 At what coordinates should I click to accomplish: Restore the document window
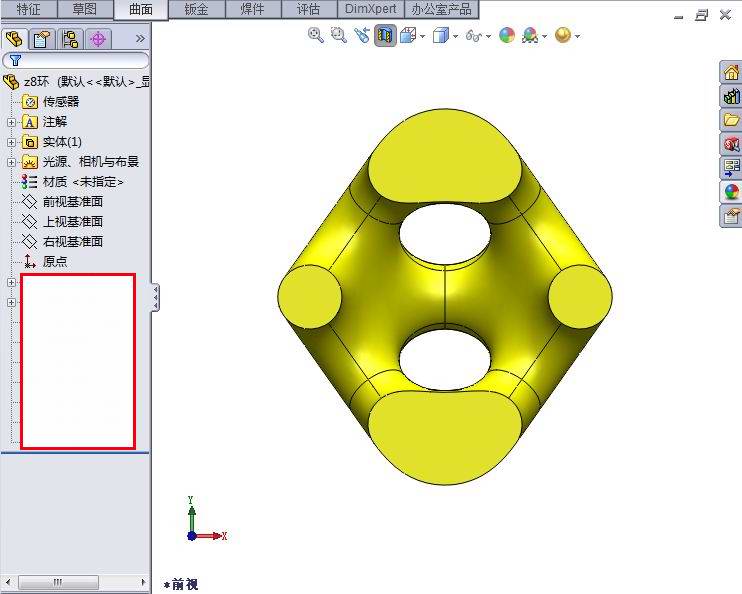[701, 16]
